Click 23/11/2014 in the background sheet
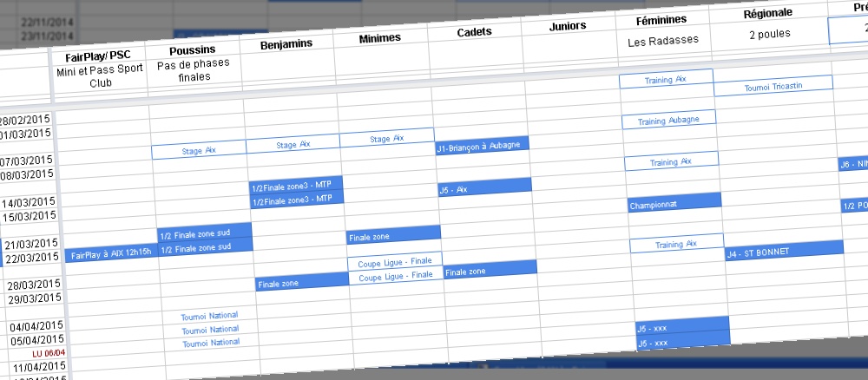Image resolution: width=868 pixels, height=380 pixels. [x=47, y=36]
